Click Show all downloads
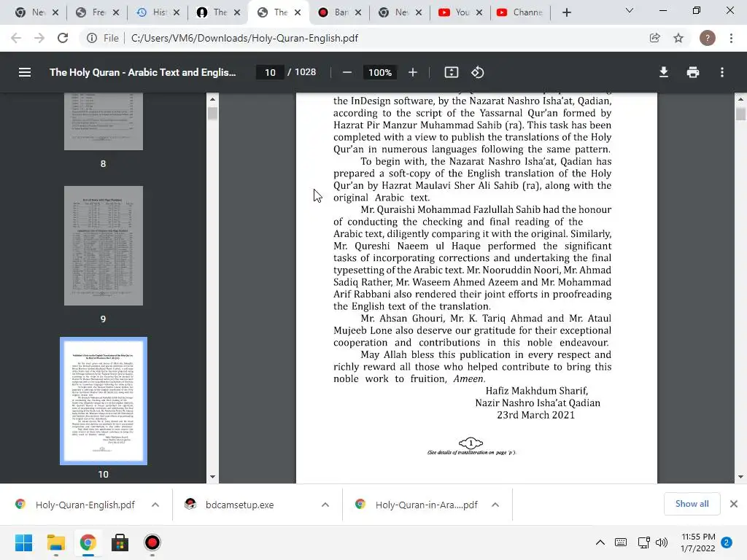This screenshot has width=747, height=560. [692, 504]
